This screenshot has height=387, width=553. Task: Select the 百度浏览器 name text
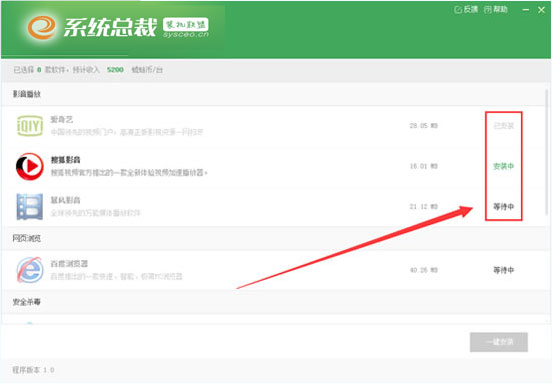(x=69, y=264)
